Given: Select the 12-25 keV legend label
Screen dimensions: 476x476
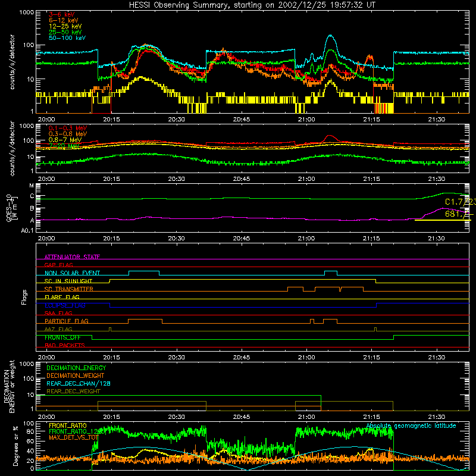Looking at the screenshot, I should tap(65, 26).
